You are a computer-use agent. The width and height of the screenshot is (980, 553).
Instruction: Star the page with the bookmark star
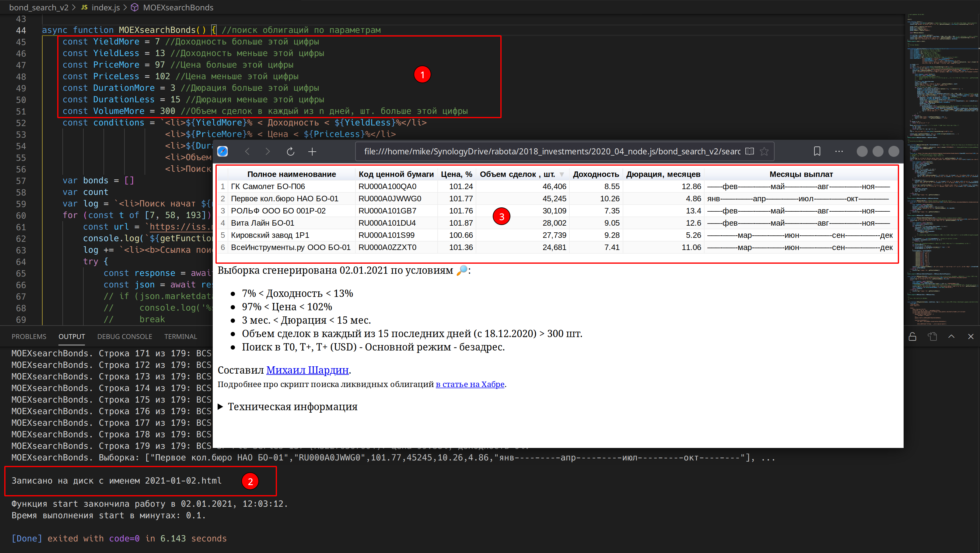[764, 151]
